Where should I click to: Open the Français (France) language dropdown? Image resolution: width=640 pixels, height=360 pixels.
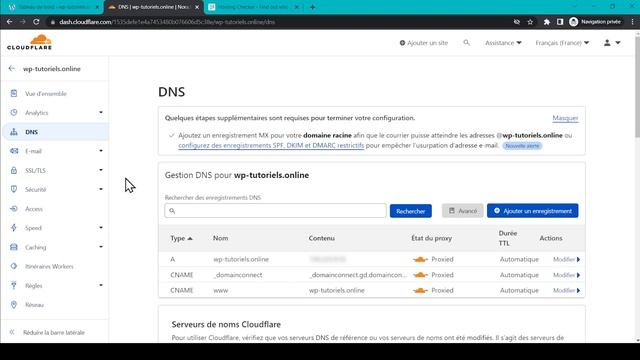562,42
